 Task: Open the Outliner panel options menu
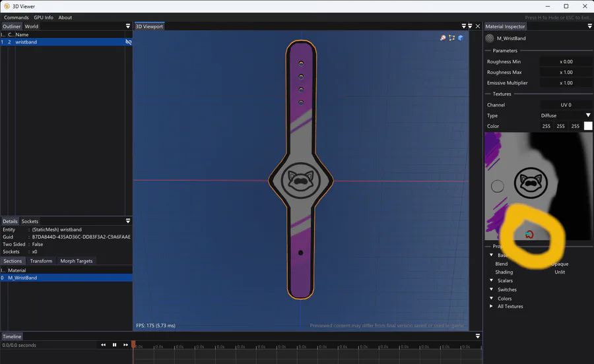point(128,26)
